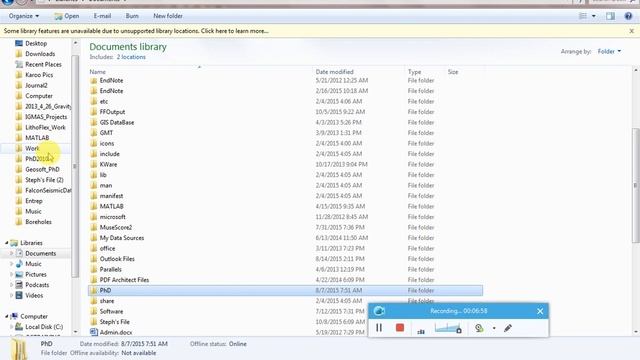Click the Open toolbar button
This screenshot has width=640, height=360.
[x=67, y=16]
